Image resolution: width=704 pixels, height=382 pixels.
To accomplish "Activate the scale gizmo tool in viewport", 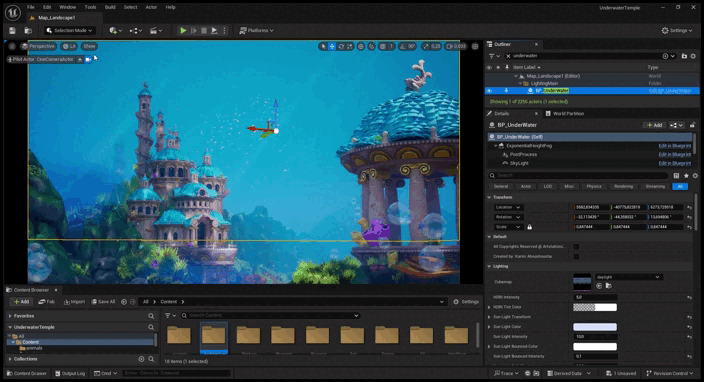I will click(350, 46).
